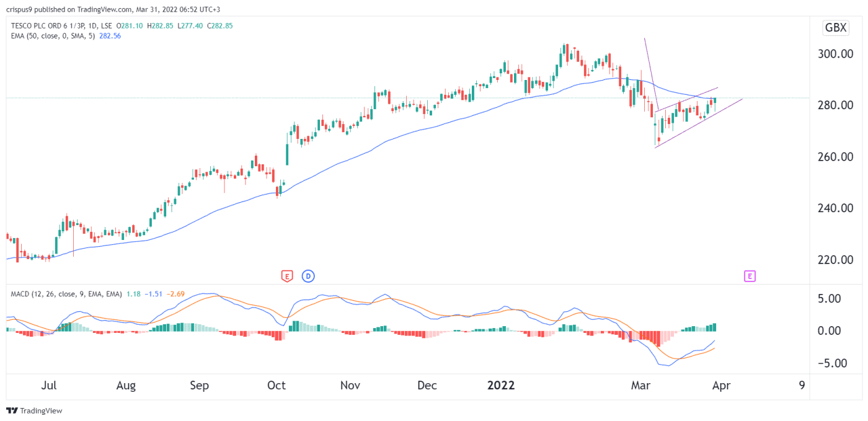Click the red E earnings marker below October
Viewport: 868px width, 421px height.
coord(286,275)
